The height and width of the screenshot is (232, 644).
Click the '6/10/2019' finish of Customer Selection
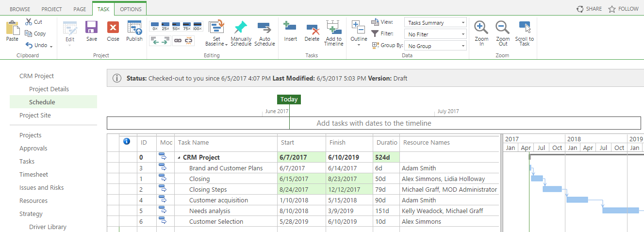349,222
